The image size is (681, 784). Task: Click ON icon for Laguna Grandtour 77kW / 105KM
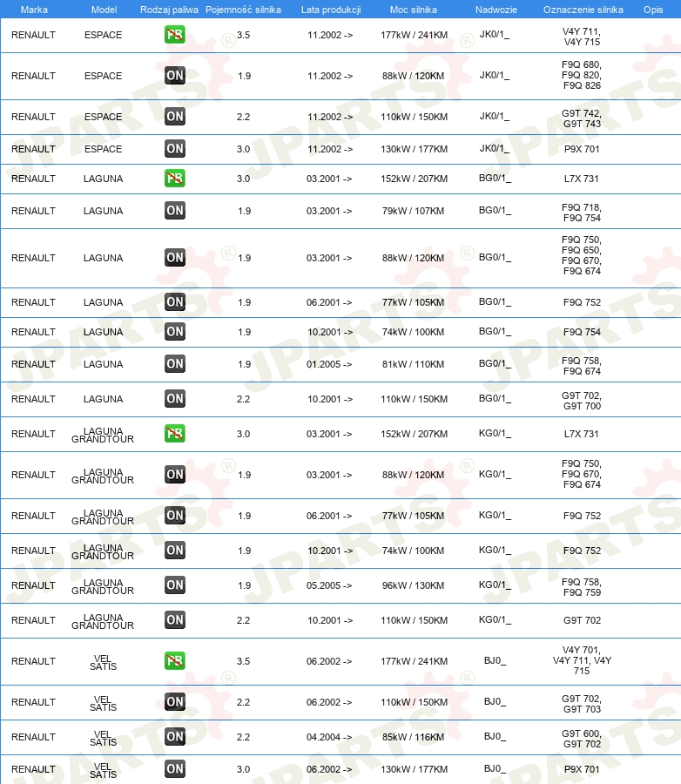tap(174, 516)
